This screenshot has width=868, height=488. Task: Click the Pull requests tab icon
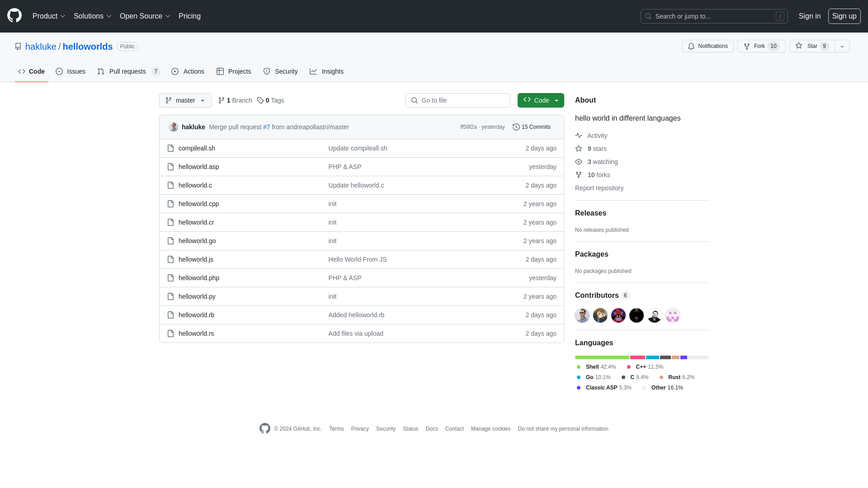tap(101, 71)
